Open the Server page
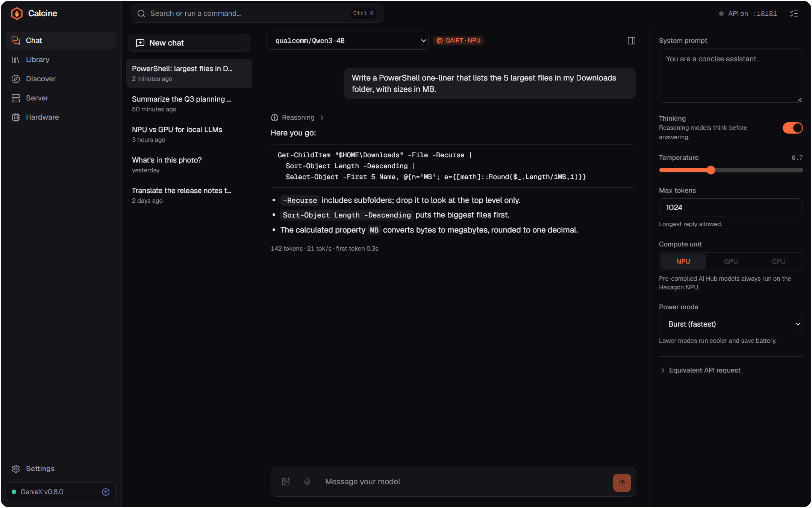 [x=61, y=98]
